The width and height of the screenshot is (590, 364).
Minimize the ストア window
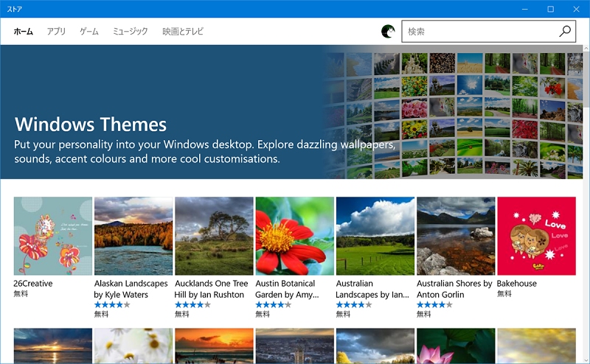(x=524, y=9)
